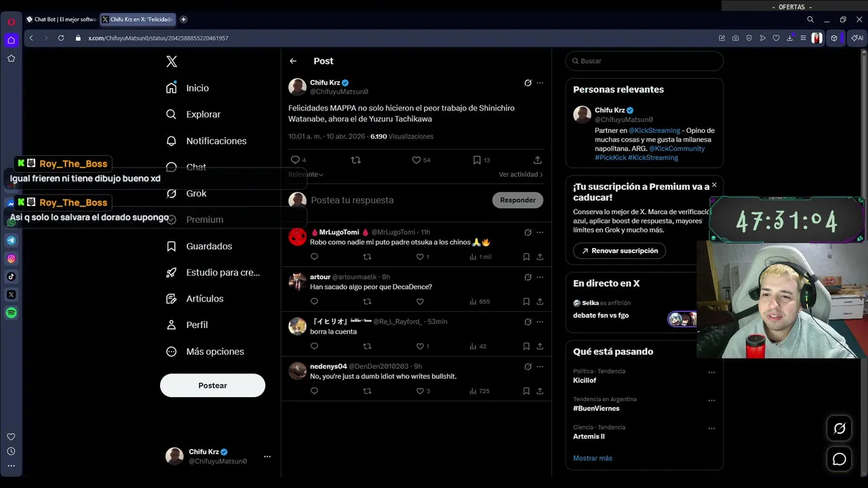Bookmark MrLugoTomi's reply
The image size is (868, 488).
coord(526,257)
